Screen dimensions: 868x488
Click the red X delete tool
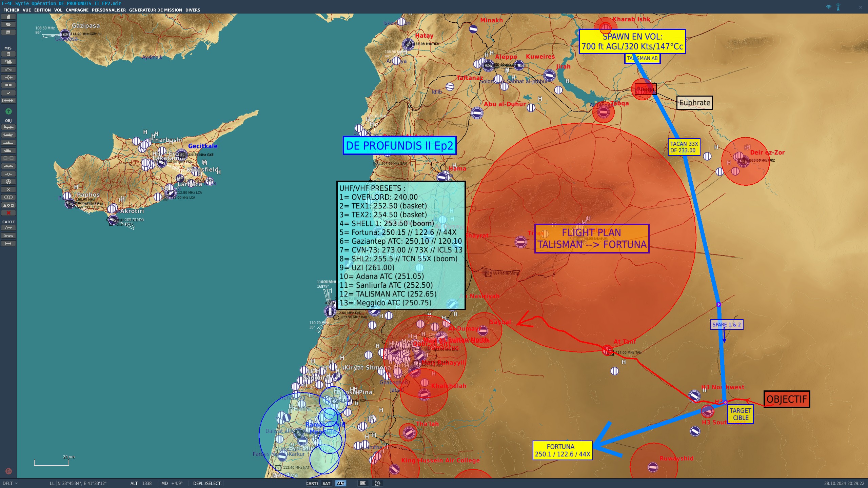[8, 213]
